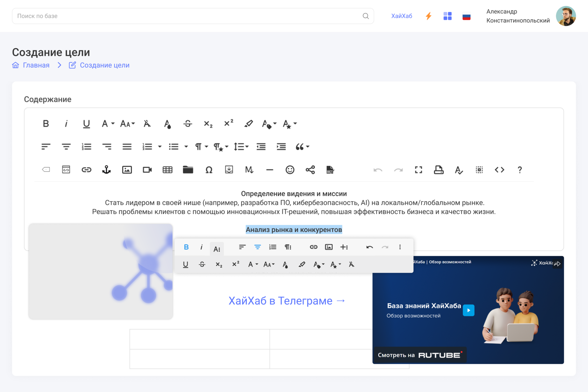Open editor help question mark
Viewport: 588px width, 392px height.
(520, 170)
